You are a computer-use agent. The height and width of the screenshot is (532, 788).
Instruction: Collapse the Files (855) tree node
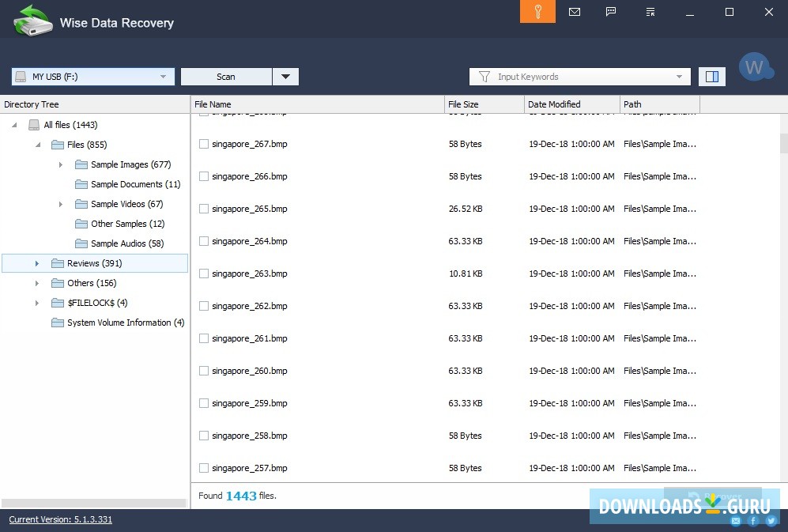pyautogui.click(x=38, y=145)
